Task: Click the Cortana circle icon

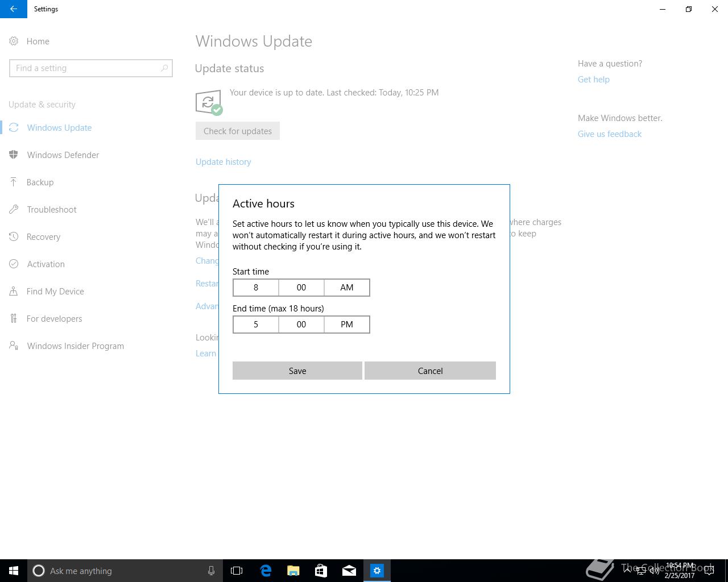Action: 39,571
